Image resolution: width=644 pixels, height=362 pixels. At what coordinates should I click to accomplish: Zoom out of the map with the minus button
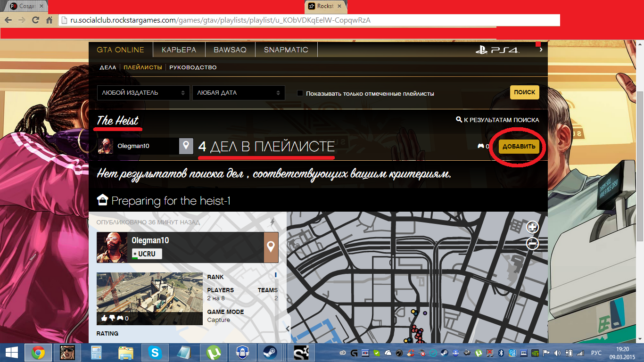pyautogui.click(x=533, y=243)
